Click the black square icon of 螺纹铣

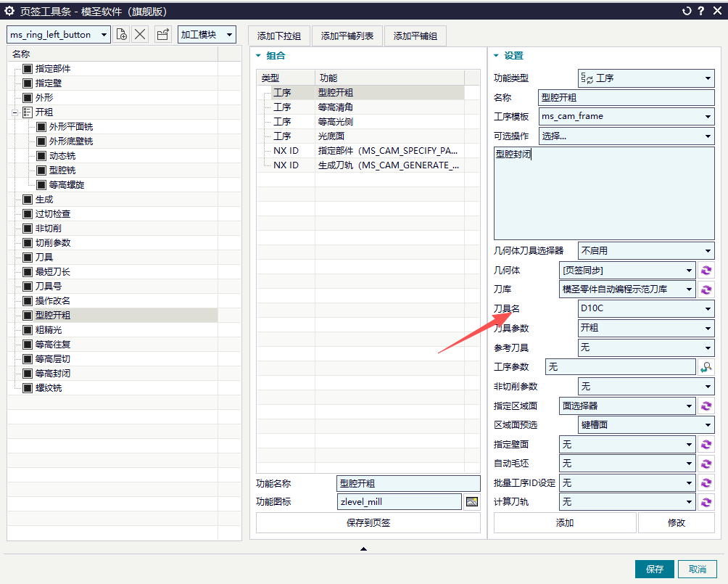[28, 388]
